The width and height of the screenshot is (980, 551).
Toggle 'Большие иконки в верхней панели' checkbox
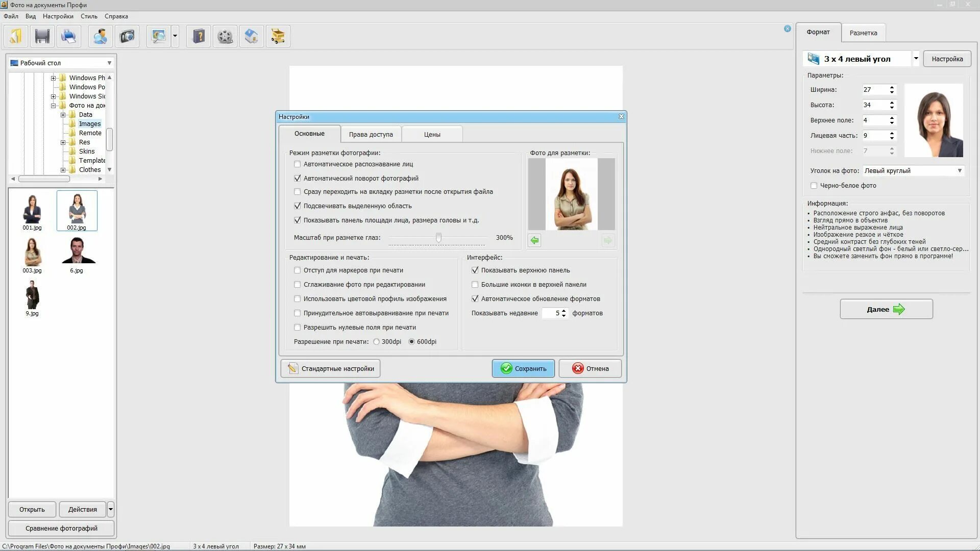(475, 285)
